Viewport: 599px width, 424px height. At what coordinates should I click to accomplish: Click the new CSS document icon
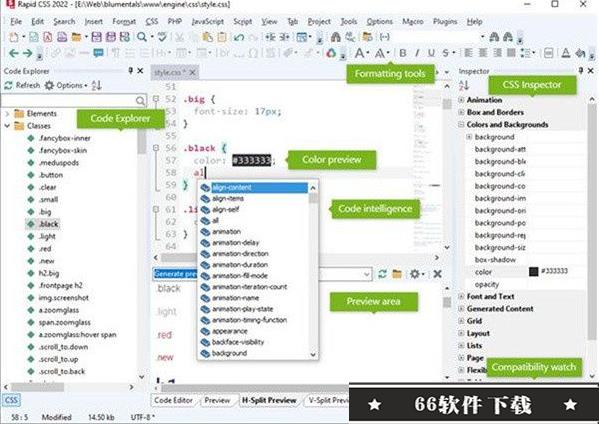[34, 37]
